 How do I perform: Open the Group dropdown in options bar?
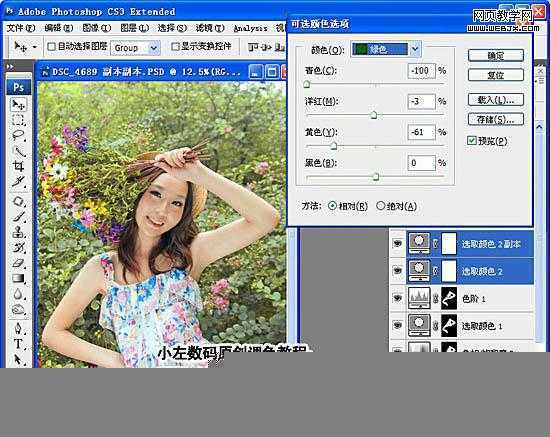point(154,48)
